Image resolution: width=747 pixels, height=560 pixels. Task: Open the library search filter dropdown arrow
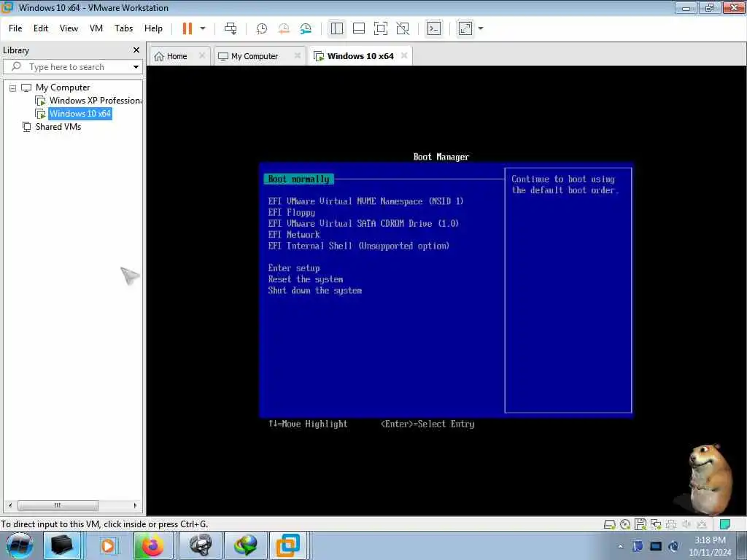pos(136,66)
